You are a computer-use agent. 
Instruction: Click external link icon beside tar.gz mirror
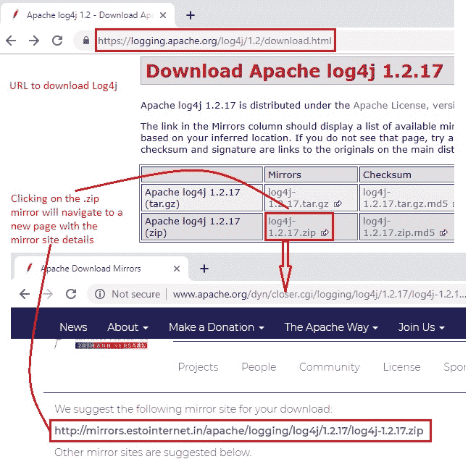point(338,204)
